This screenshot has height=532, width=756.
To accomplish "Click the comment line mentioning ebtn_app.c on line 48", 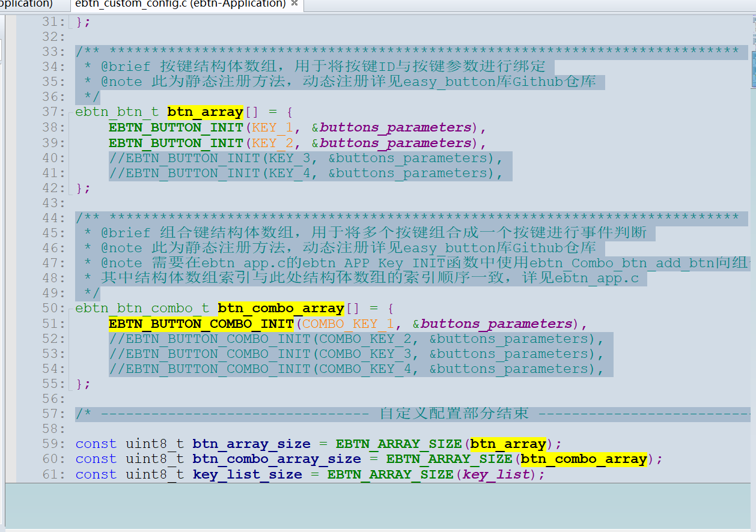I will coord(361,278).
